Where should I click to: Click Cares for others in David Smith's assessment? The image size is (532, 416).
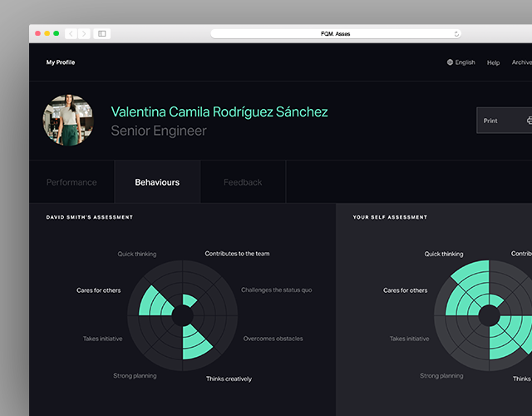(x=98, y=290)
